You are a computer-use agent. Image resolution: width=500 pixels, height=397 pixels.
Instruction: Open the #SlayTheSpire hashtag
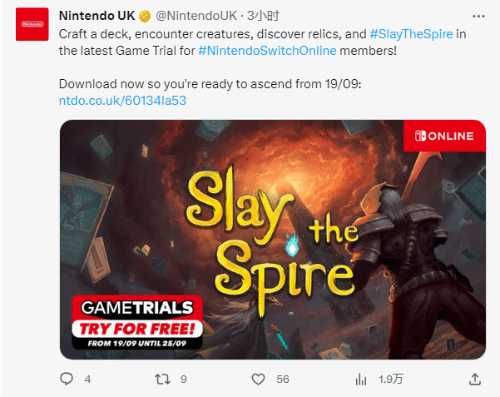pyautogui.click(x=411, y=34)
